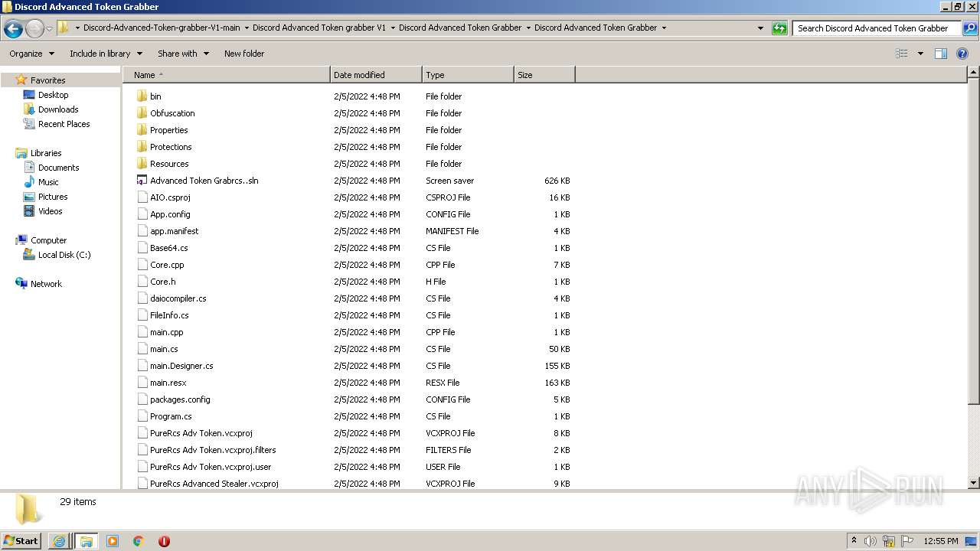Screen dimensions: 980x551
Task: Select Network in navigation pane
Action: [x=46, y=284]
